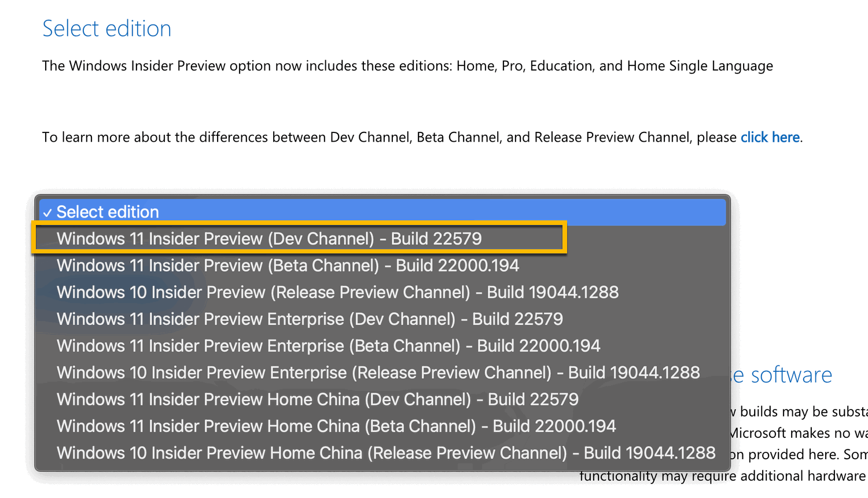Select Windows 11 Insider Preview Dev Channel Build 22579
The height and width of the screenshot is (498, 868).
point(269,238)
